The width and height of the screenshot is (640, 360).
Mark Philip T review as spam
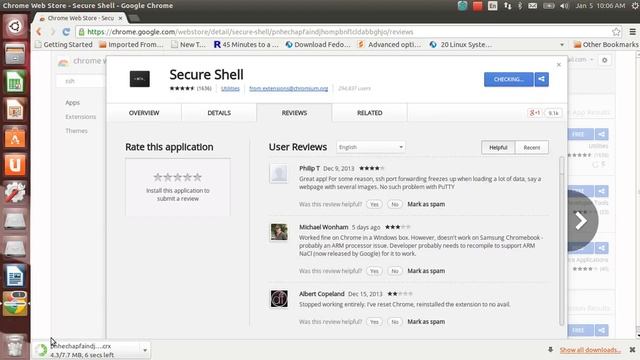point(426,204)
